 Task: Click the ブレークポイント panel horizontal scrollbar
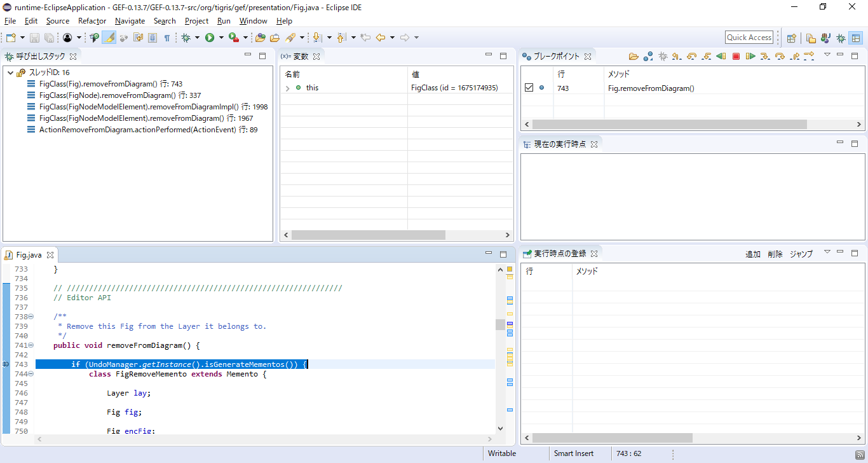coord(669,124)
